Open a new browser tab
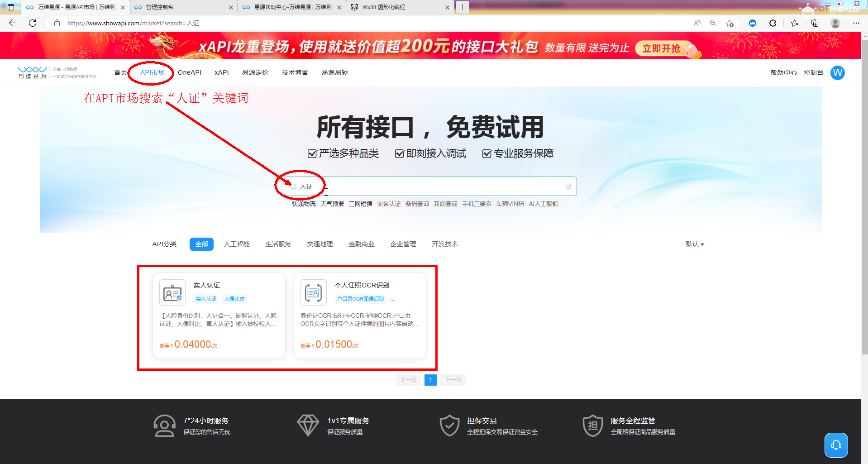The height and width of the screenshot is (464, 868). click(462, 7)
